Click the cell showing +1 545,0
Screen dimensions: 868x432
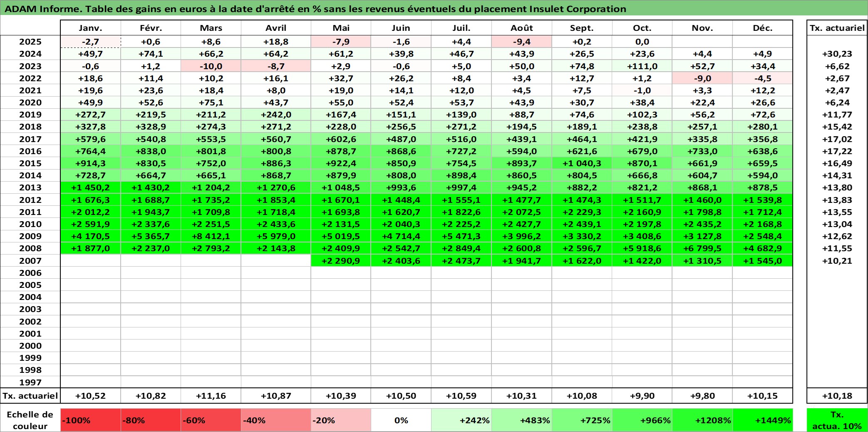click(763, 261)
